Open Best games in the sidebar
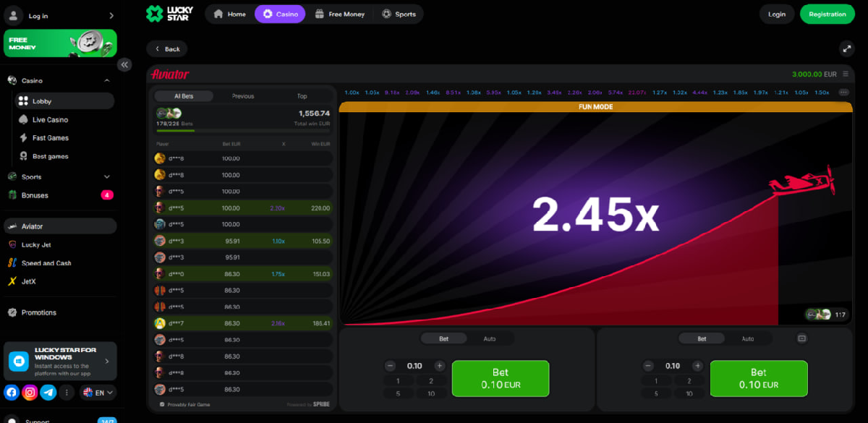Viewport: 868px width, 423px height. click(x=64, y=156)
